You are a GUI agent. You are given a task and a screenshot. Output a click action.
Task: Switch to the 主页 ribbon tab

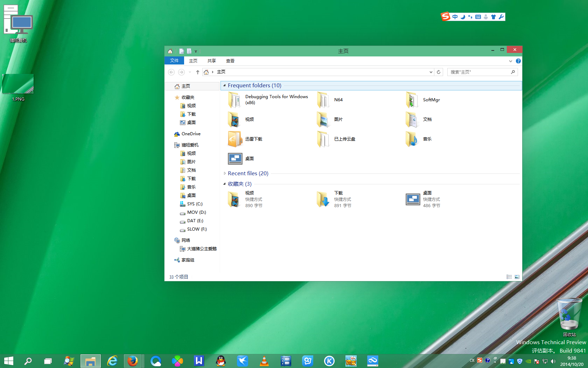tap(193, 61)
